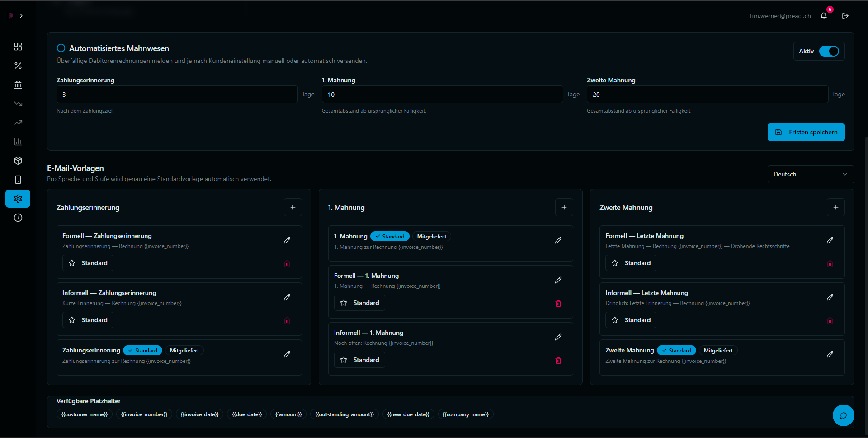Image resolution: width=868 pixels, height=438 pixels.
Task: Open the upward trend icon in the sidebar
Action: [18, 123]
